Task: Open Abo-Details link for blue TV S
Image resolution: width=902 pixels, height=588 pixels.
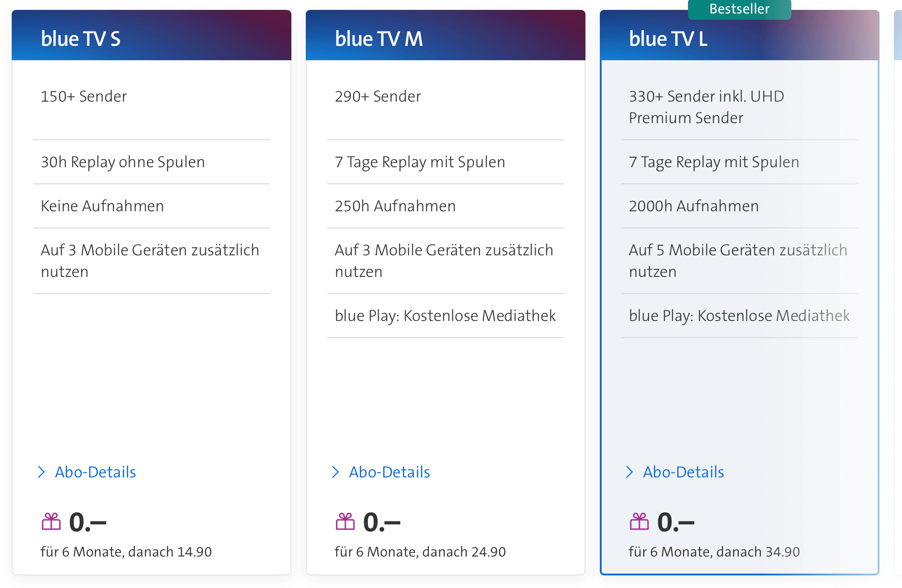Action: click(95, 472)
